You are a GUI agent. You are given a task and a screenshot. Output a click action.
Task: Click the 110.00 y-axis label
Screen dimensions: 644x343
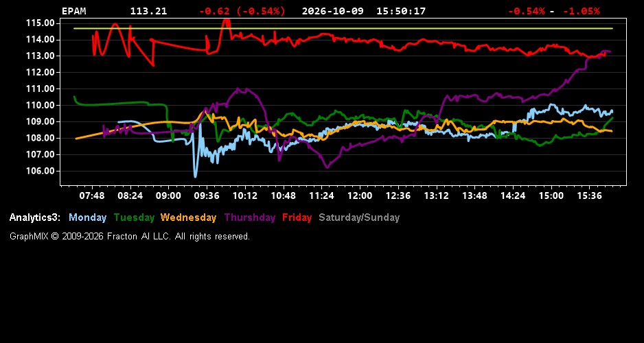[x=41, y=105]
